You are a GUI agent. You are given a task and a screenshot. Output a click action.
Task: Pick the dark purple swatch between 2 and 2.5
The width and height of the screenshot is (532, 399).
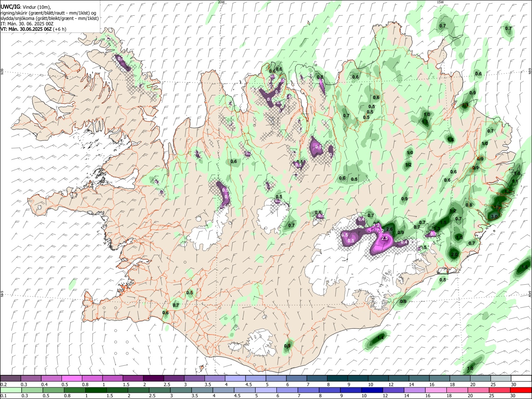153,379
